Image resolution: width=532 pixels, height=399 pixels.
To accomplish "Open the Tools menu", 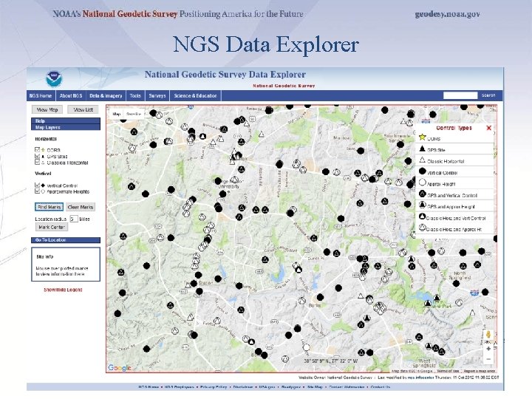I will (x=135, y=95).
